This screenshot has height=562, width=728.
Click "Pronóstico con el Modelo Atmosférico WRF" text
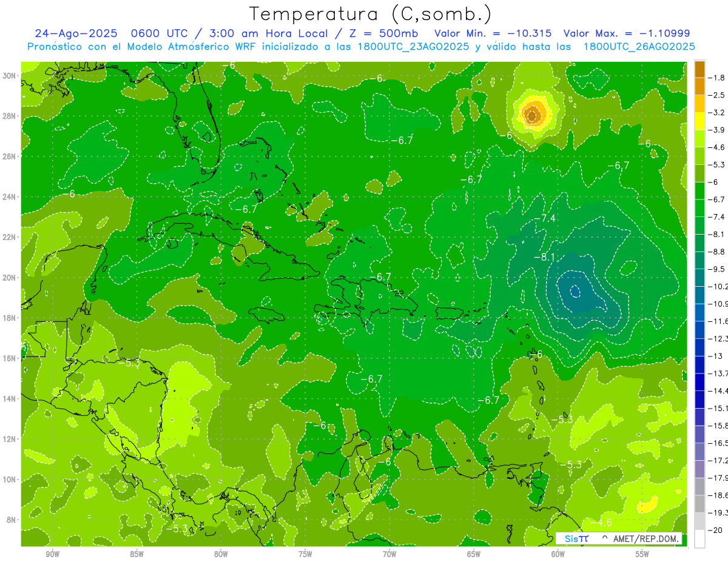point(141,47)
